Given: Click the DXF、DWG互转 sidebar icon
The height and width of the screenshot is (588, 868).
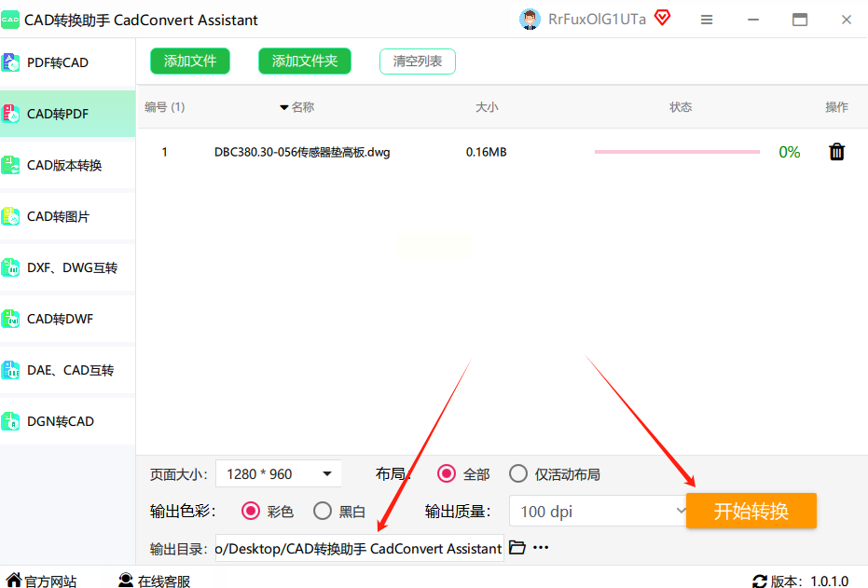Looking at the screenshot, I should pyautogui.click(x=10, y=267).
